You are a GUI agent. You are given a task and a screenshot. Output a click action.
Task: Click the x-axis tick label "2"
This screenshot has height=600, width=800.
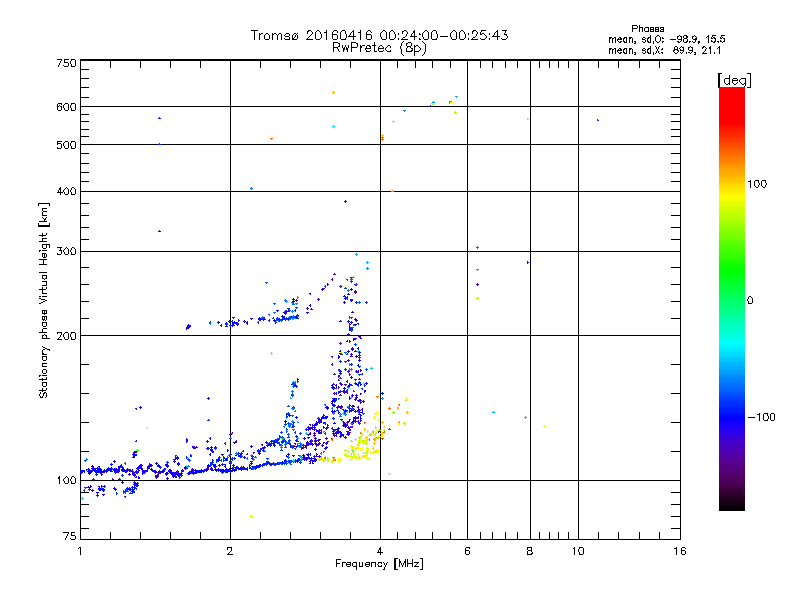230,551
